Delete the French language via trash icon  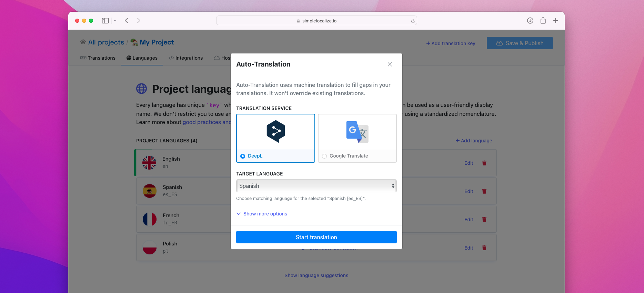484,220
